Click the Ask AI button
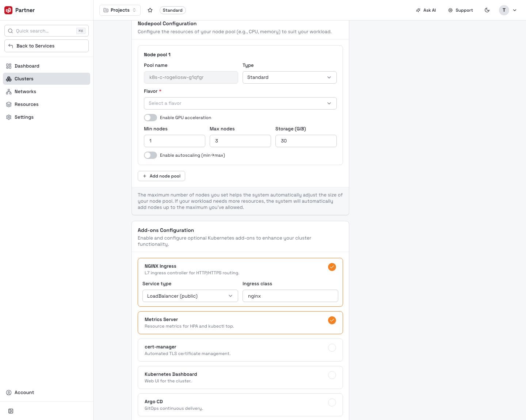Screen dimensions: 526x420 click(x=426, y=10)
